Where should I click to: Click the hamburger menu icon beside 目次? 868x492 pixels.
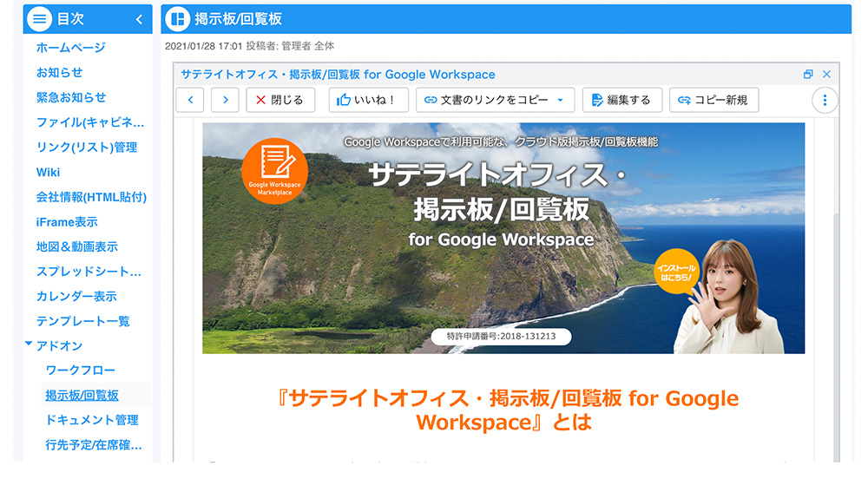coord(39,19)
